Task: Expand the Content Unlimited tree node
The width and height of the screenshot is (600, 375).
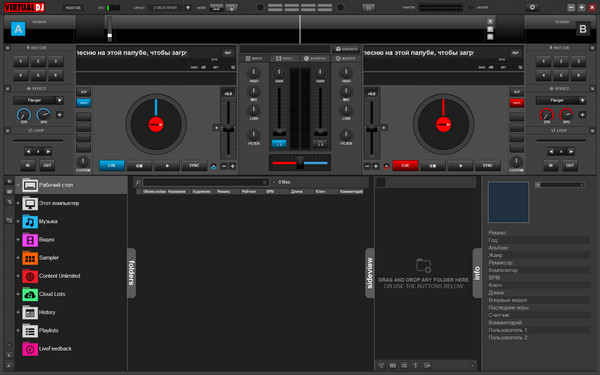Action: (x=18, y=276)
